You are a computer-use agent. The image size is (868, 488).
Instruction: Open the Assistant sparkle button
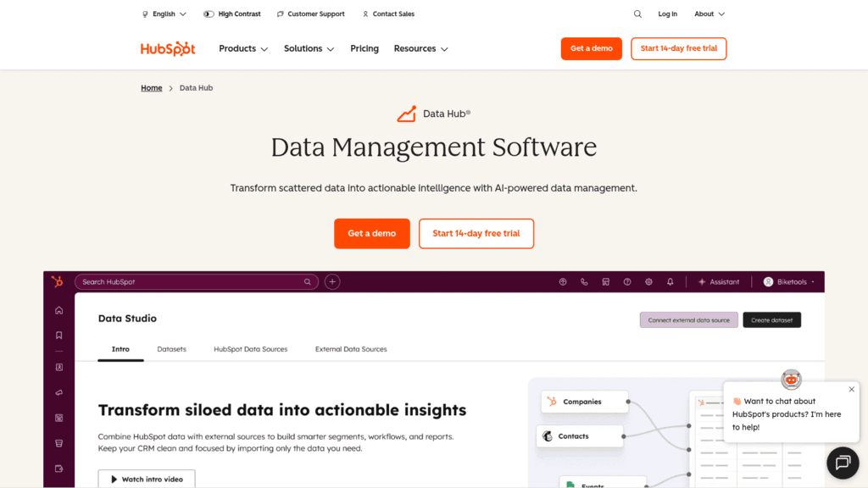(x=719, y=281)
